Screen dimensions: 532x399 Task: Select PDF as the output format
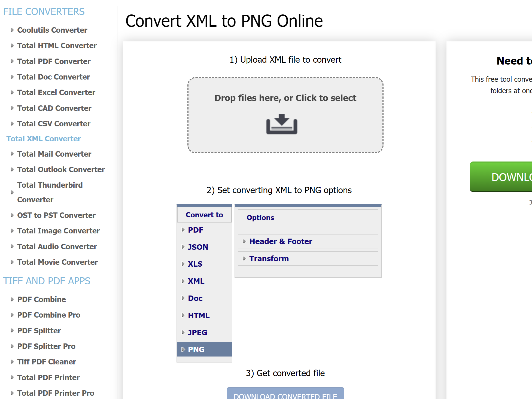196,230
